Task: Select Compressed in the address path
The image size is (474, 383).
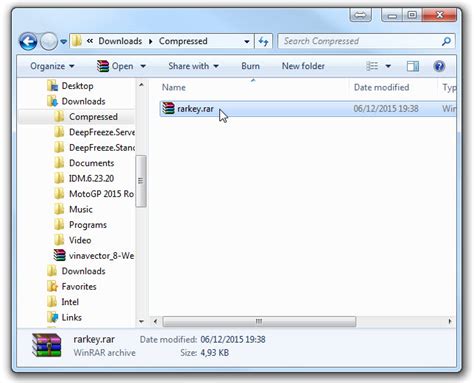Action: coord(183,41)
